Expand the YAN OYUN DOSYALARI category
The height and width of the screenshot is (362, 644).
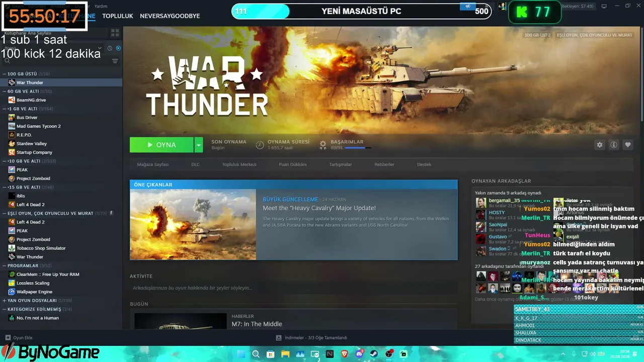click(4, 301)
